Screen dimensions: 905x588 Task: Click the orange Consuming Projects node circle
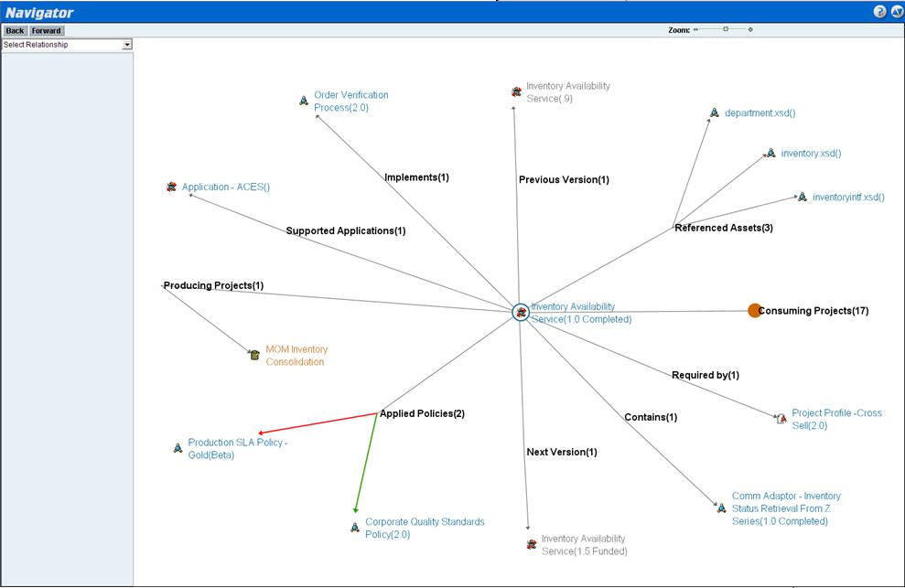[x=754, y=311]
